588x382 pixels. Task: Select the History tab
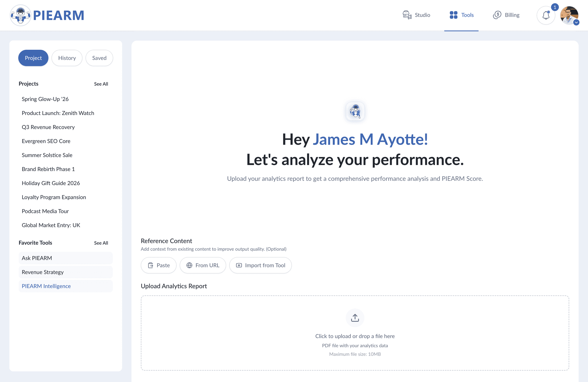click(67, 58)
